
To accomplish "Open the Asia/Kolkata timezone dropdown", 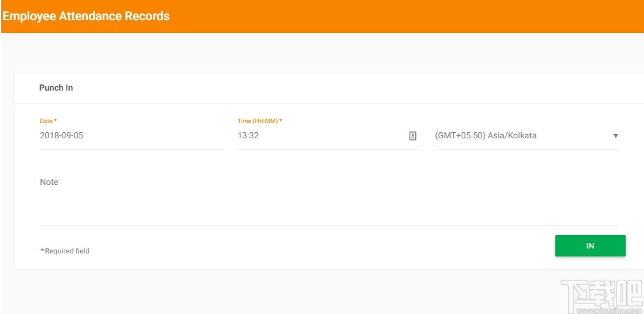I will click(x=527, y=136).
